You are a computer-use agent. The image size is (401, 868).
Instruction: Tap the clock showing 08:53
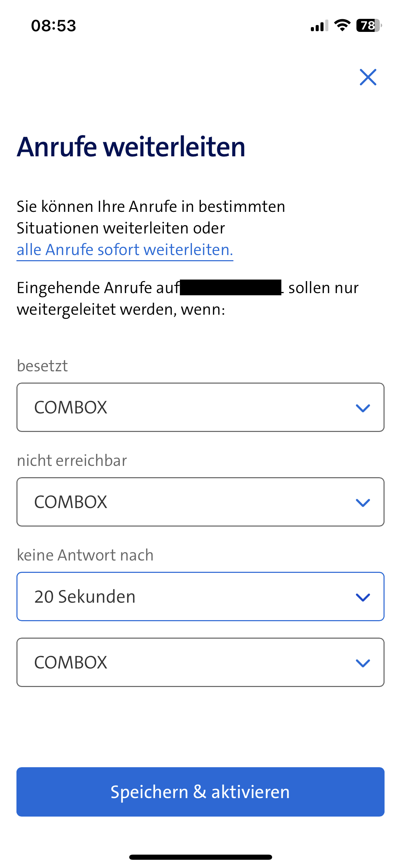click(x=53, y=26)
